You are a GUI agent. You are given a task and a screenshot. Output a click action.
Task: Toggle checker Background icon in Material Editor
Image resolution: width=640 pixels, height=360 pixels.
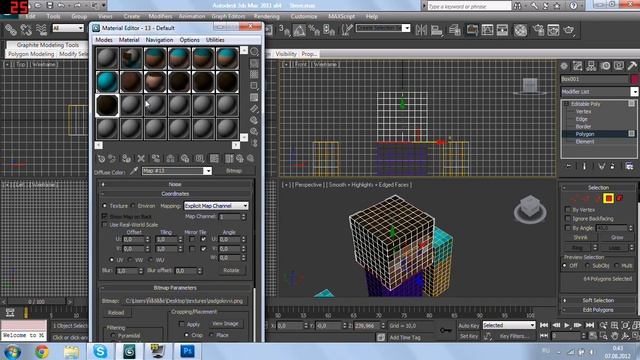[x=254, y=74]
